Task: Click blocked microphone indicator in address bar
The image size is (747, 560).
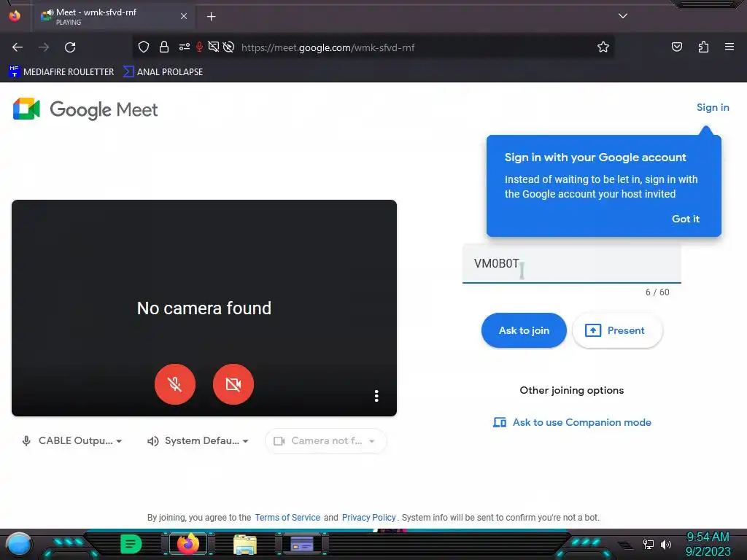Action: click(x=199, y=47)
